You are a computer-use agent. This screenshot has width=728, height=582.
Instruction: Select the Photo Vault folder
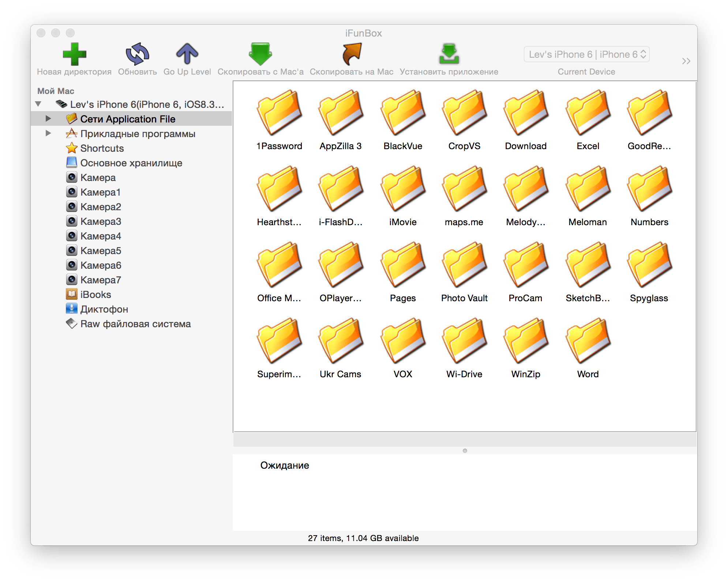(464, 272)
